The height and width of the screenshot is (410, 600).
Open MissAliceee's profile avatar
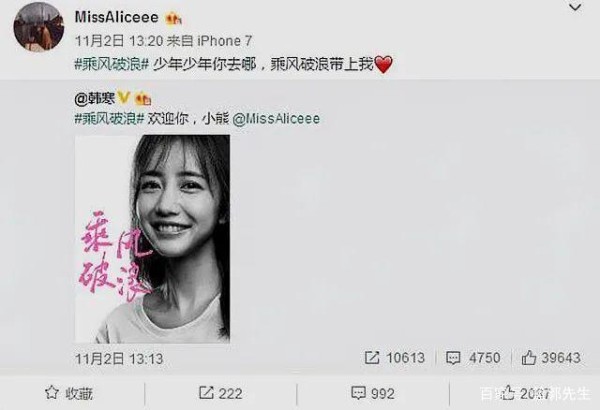[39, 27]
